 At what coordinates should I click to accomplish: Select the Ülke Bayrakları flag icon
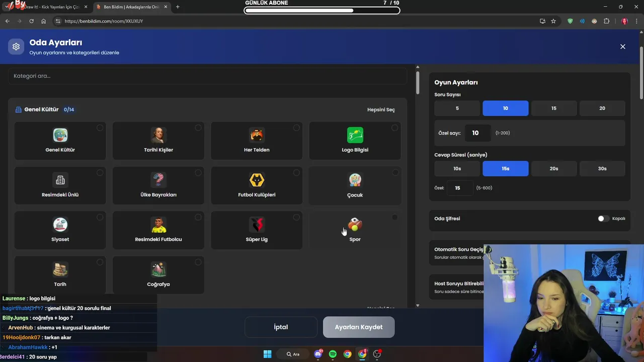tap(158, 180)
